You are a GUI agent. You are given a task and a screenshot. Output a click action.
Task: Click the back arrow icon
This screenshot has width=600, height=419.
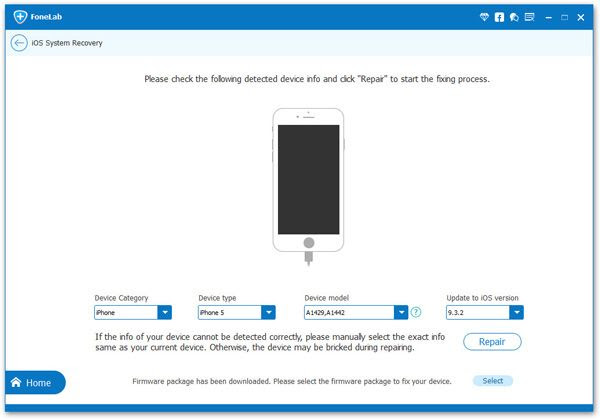coord(19,43)
